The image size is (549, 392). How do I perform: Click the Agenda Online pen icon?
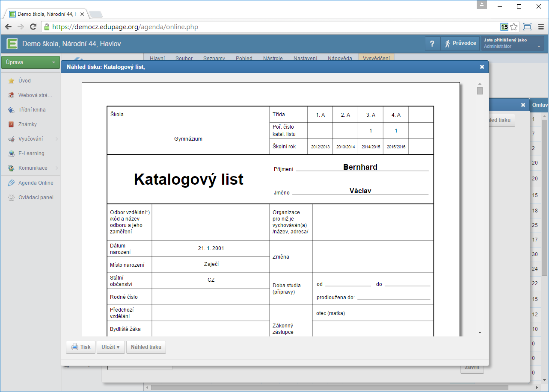(x=12, y=183)
